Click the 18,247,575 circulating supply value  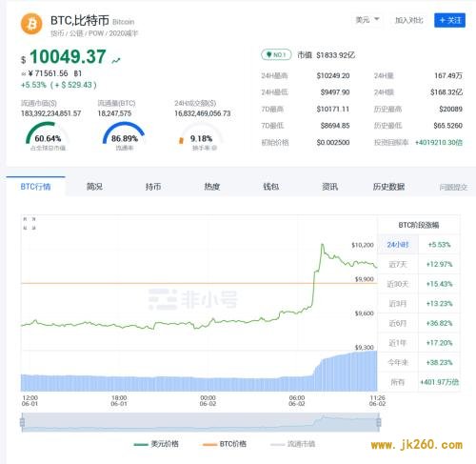(x=114, y=113)
